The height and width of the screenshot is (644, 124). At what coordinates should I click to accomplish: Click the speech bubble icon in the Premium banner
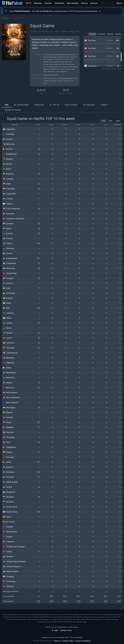pyautogui.click(x=6, y=11)
